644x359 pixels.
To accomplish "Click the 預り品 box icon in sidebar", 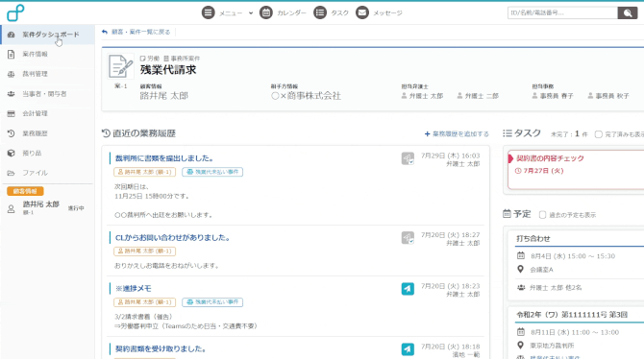I will click(12, 153).
